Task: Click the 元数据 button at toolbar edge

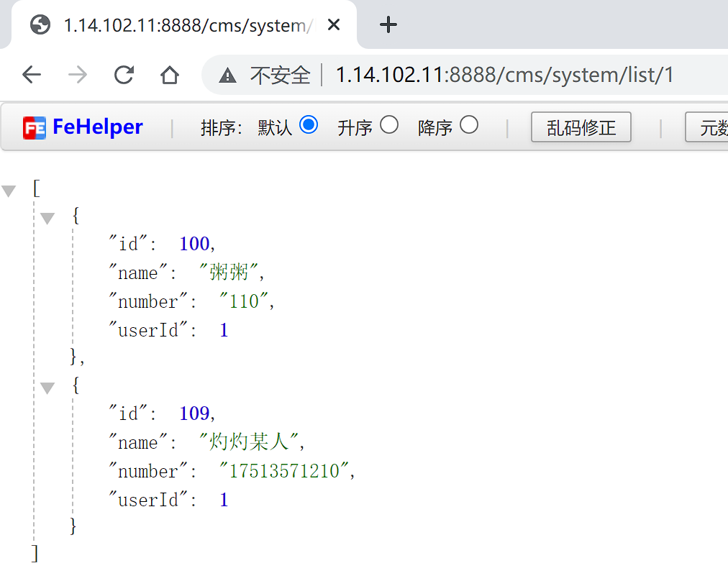Action: click(709, 128)
